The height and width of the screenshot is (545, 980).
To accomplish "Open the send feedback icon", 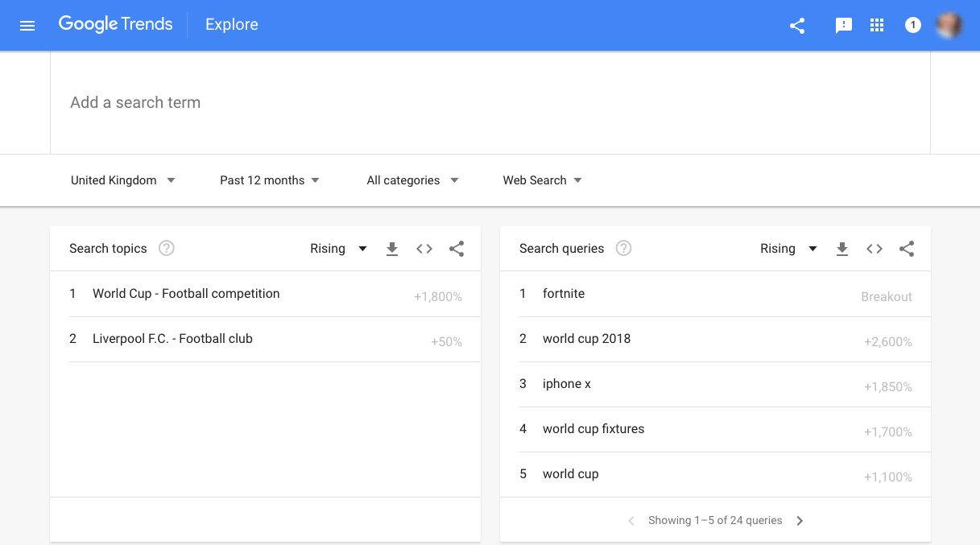I will pos(844,26).
